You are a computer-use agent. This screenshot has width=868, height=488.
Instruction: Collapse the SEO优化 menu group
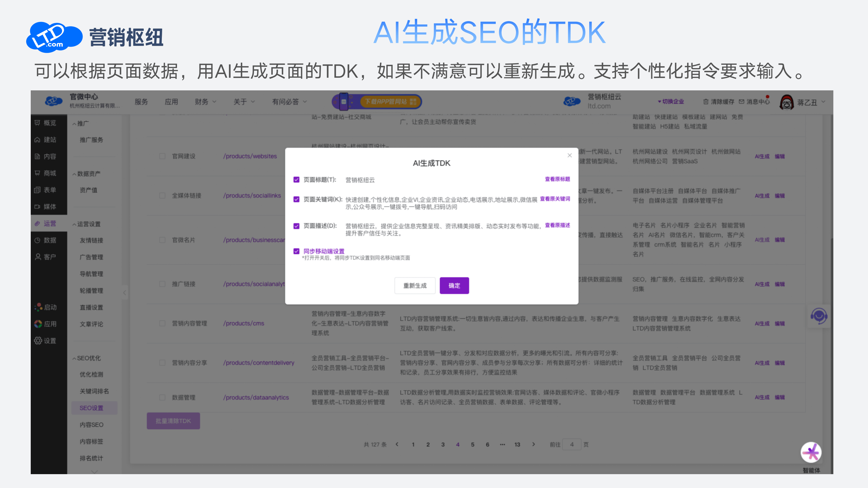[x=87, y=358]
